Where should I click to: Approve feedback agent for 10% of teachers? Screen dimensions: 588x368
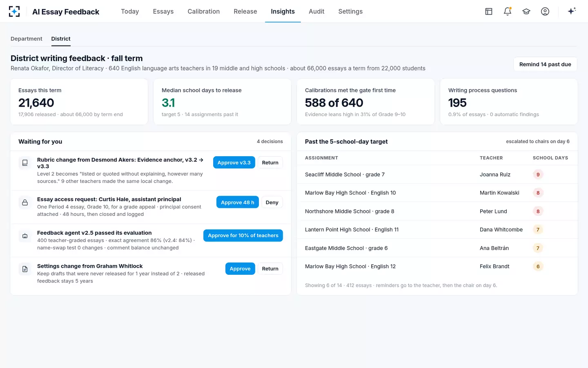243,236
